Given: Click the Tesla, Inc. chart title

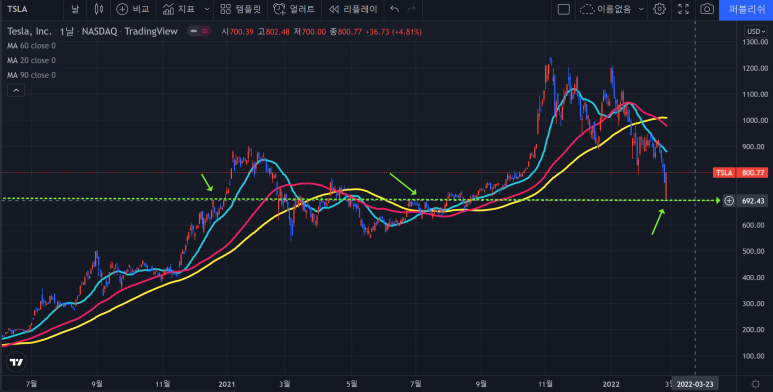Looking at the screenshot, I should click(29, 32).
